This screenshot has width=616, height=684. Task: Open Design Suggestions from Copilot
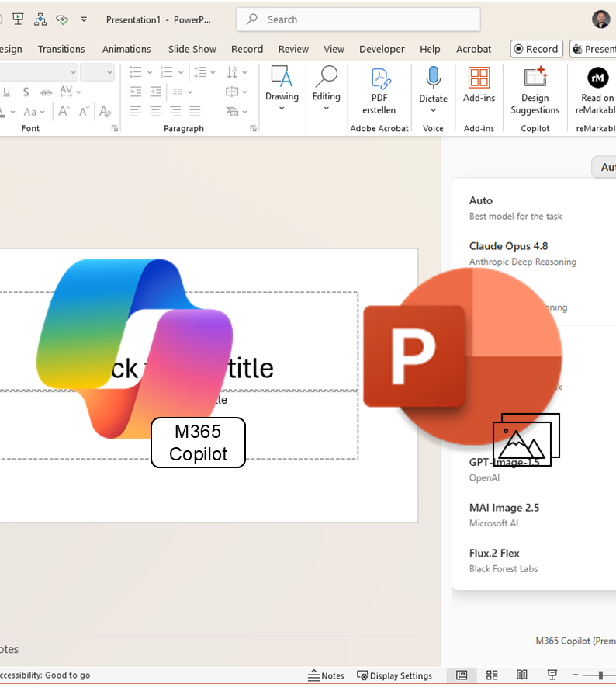535,91
